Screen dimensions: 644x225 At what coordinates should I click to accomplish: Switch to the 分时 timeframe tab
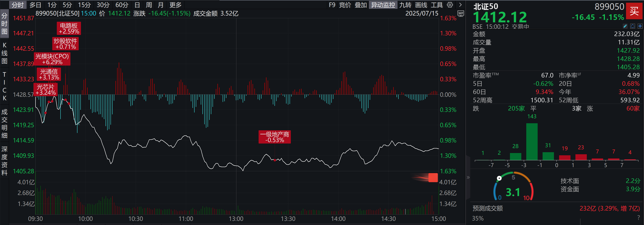pos(18,5)
